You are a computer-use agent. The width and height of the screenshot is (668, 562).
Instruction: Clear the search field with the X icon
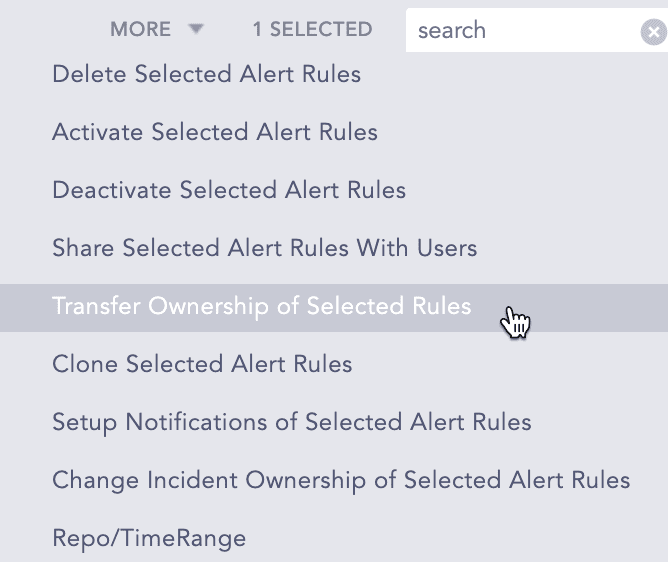click(x=652, y=32)
